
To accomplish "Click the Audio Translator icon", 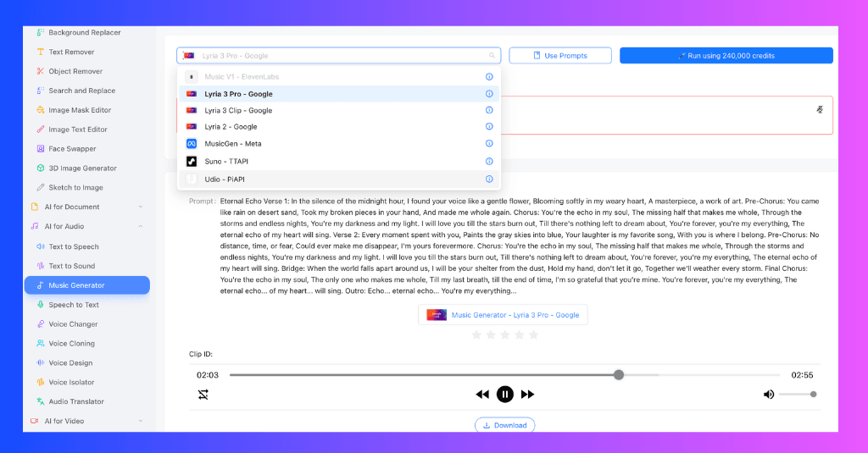I will (x=41, y=401).
